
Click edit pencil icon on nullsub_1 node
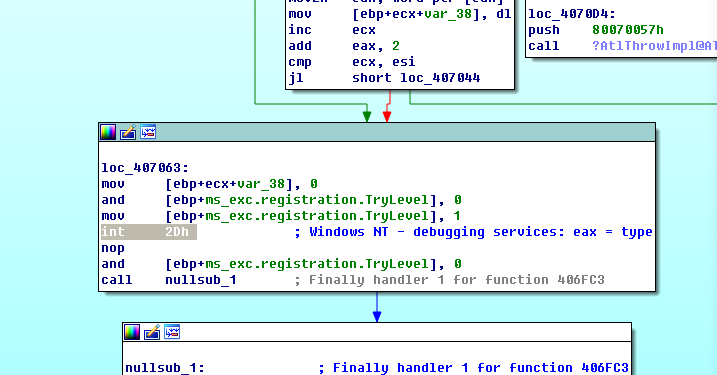[x=152, y=332]
